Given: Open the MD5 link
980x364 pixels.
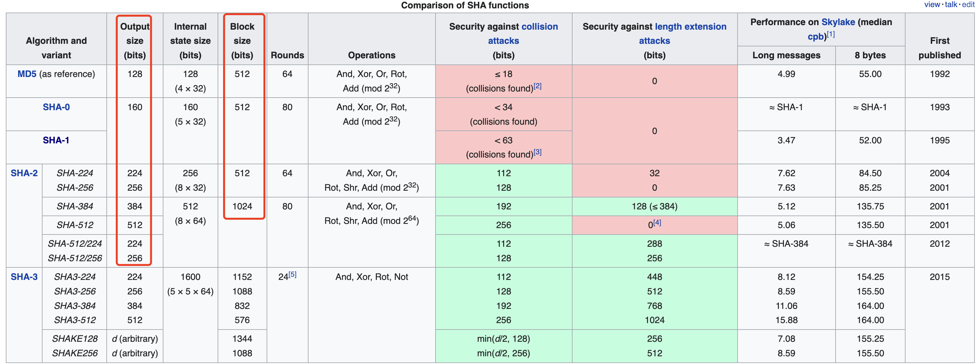Looking at the screenshot, I should (x=27, y=74).
